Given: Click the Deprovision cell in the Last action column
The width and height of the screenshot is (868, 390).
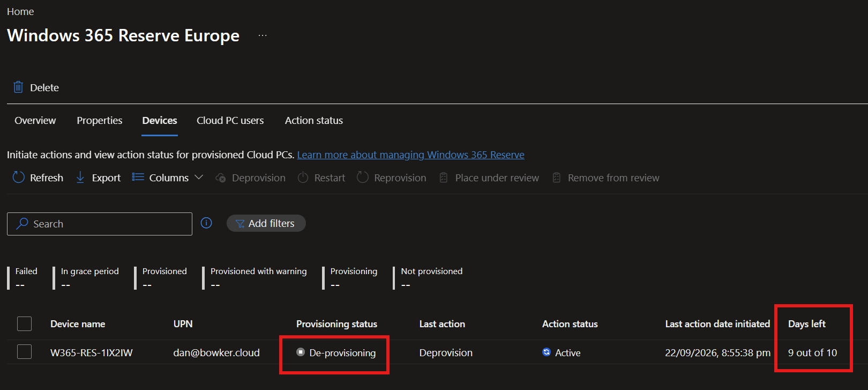Looking at the screenshot, I should coord(446,352).
